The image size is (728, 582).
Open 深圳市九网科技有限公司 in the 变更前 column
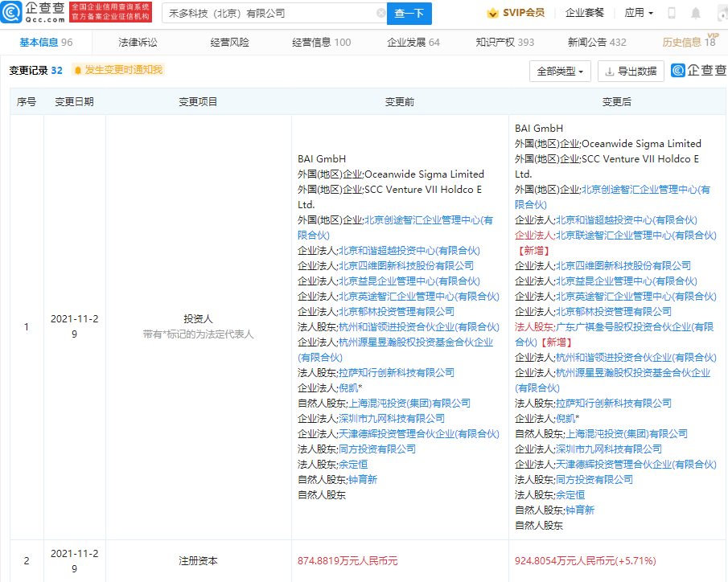[x=392, y=419]
